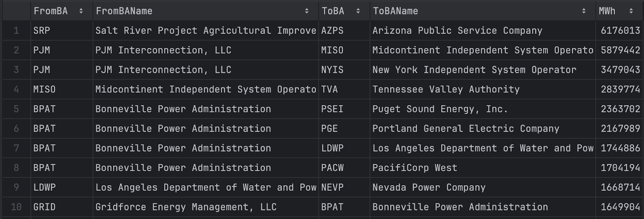Select row number 3
The width and height of the screenshot is (644, 219).
17,70
